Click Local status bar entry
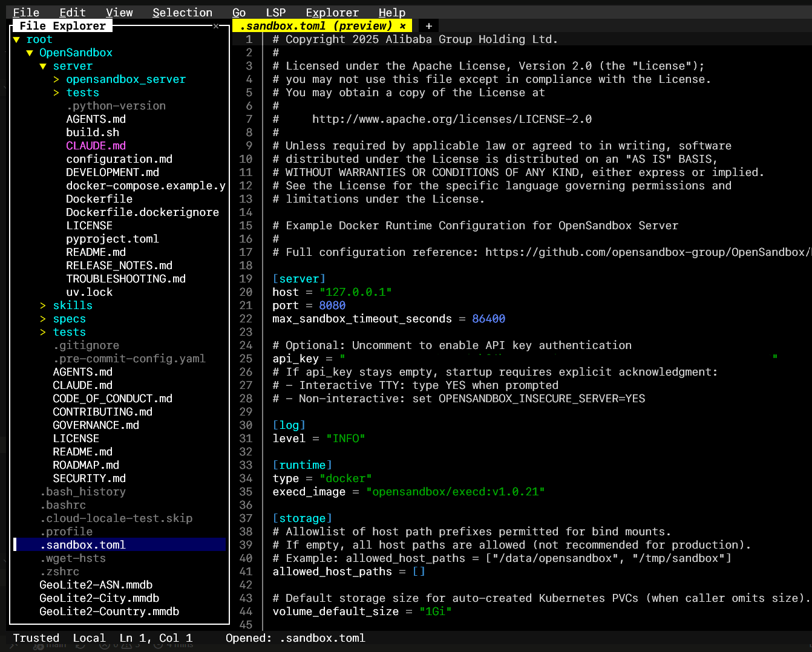The image size is (812, 652). [90, 638]
